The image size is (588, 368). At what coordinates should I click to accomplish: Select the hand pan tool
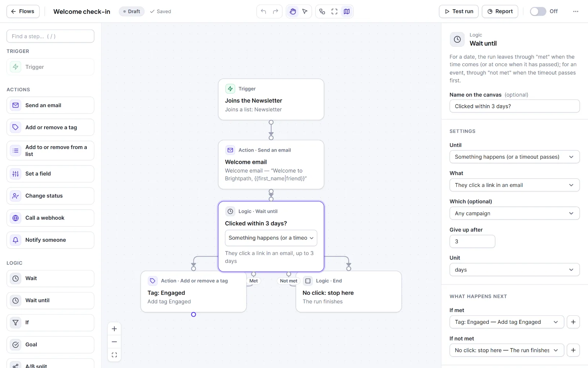(293, 11)
